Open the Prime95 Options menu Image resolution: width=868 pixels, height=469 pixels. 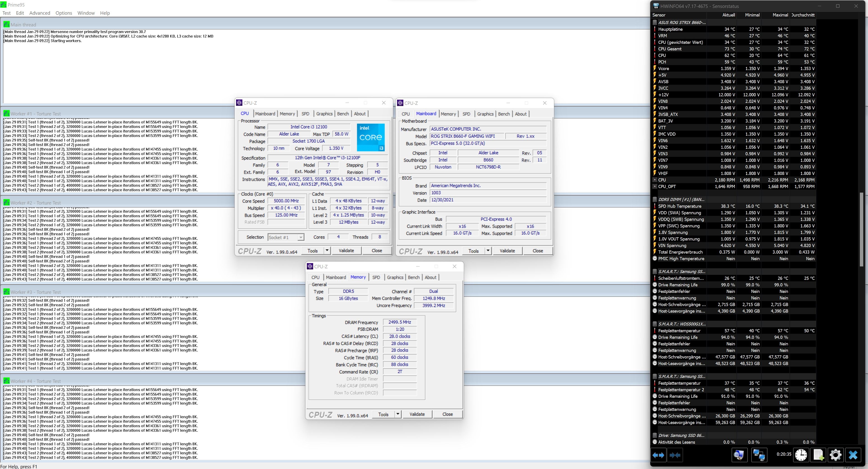pyautogui.click(x=64, y=13)
